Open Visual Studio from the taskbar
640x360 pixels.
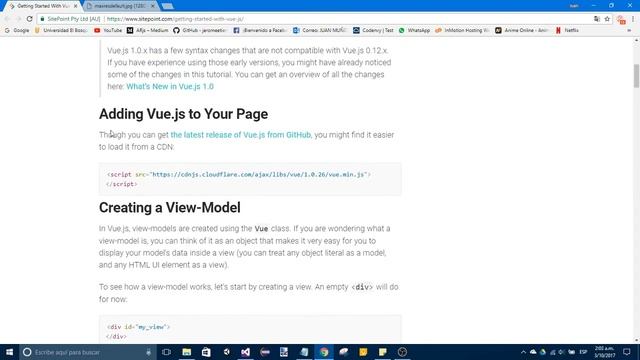(245, 352)
